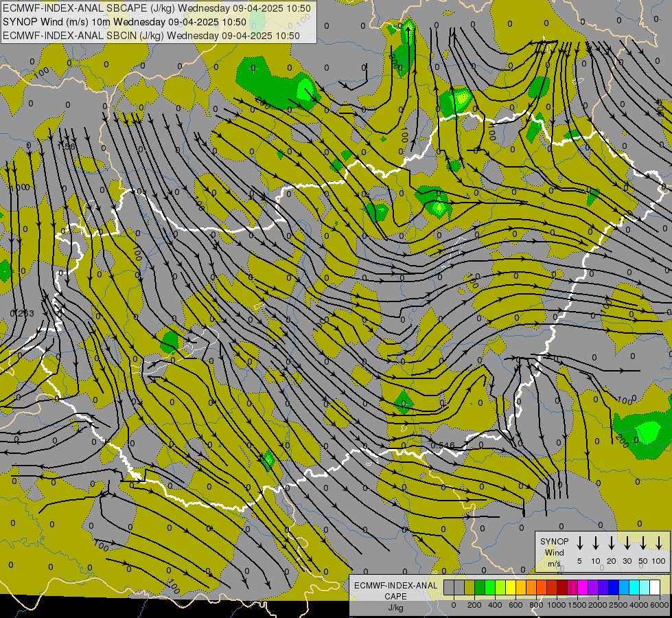Pick the pale cyan swatch beside the white one
Screen dimensions: 672x618
tap(645, 587)
